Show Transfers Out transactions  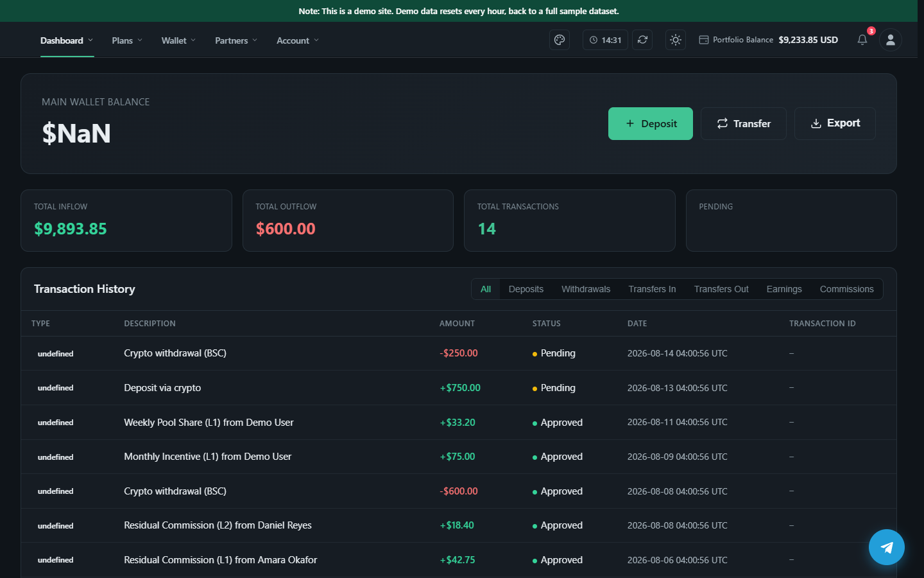pyautogui.click(x=721, y=289)
